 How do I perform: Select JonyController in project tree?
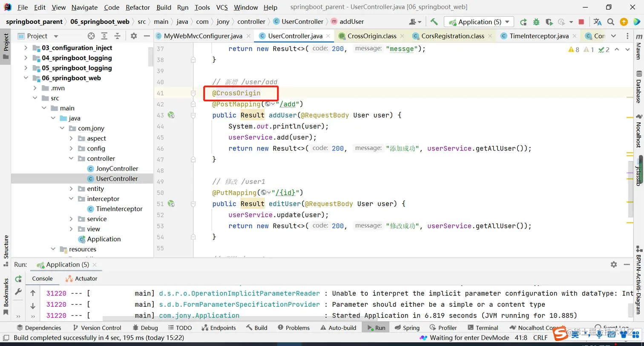[x=117, y=169]
